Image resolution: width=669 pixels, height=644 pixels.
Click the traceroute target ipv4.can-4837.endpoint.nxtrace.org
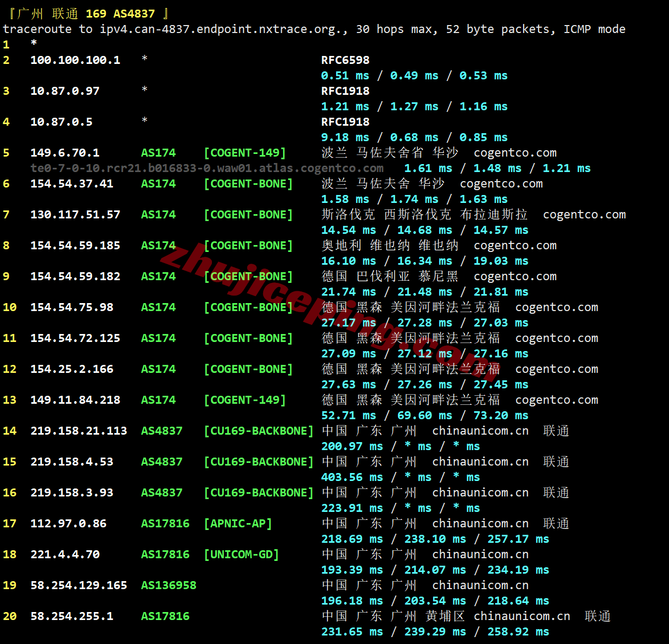click(x=224, y=29)
